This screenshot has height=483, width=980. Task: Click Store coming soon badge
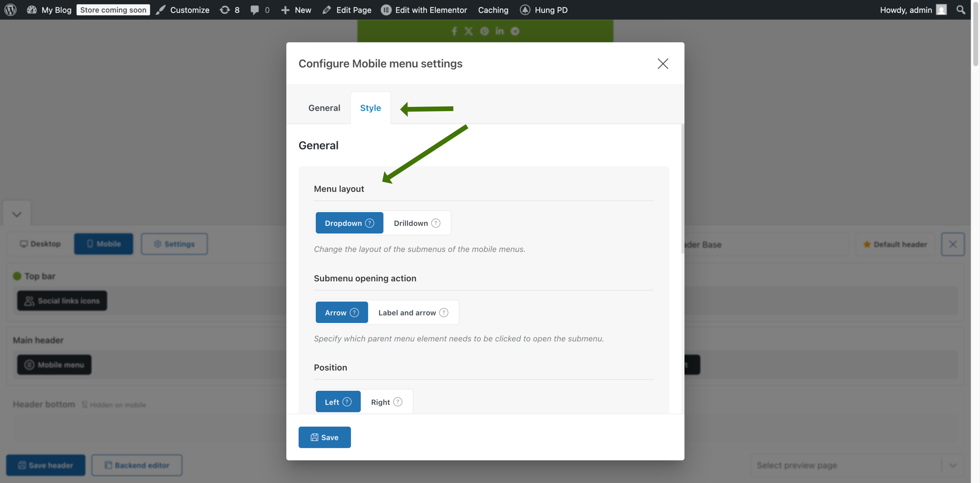[x=113, y=10]
